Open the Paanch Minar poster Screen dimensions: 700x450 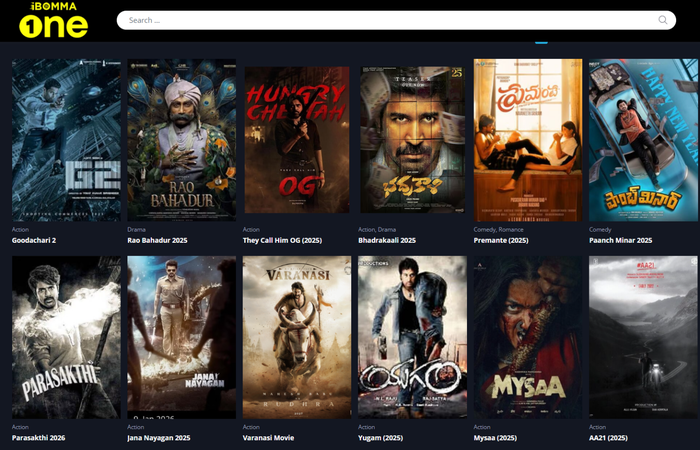(643, 140)
